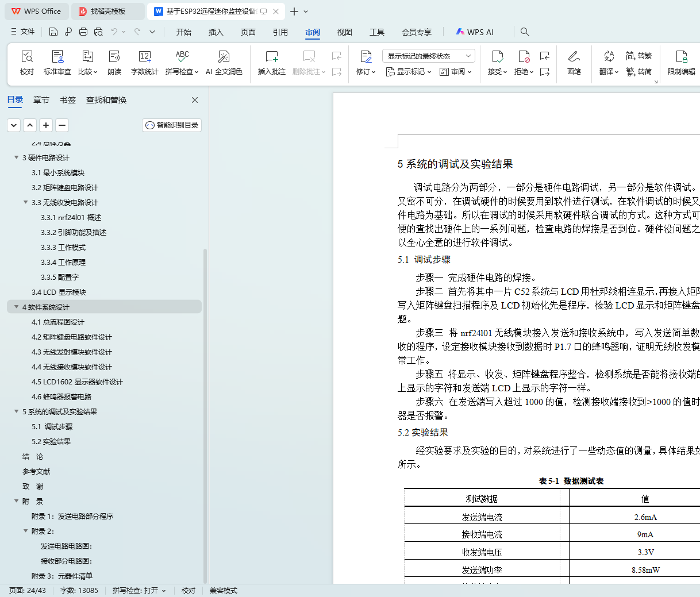
Task: Click the search magnifier icon
Action: pyautogui.click(x=525, y=32)
